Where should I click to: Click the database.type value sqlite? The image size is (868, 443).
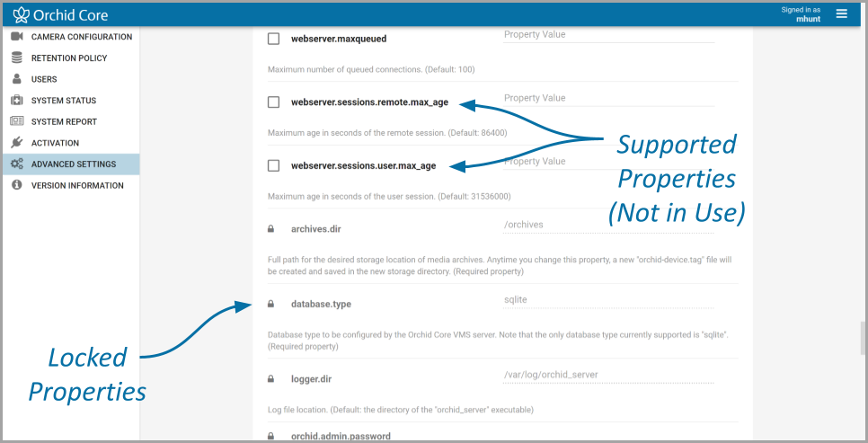[608, 300]
